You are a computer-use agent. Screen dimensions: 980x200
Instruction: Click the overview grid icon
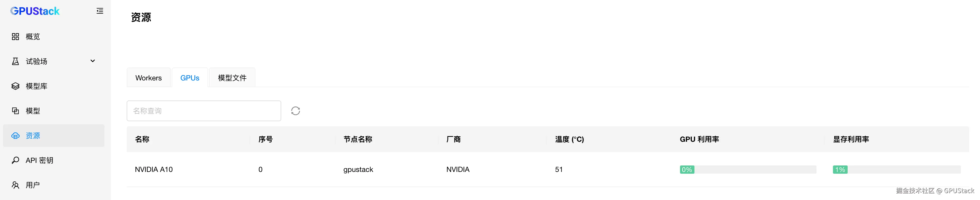[x=15, y=37]
